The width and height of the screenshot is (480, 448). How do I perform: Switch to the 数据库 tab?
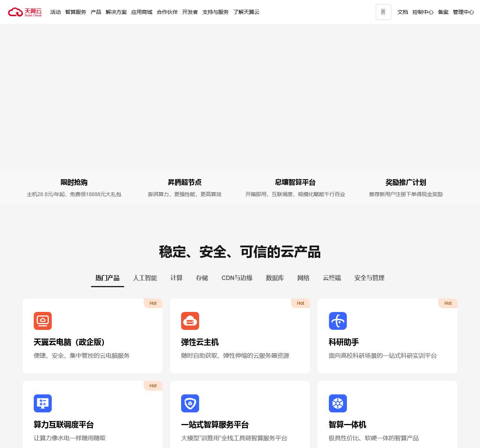pos(275,278)
